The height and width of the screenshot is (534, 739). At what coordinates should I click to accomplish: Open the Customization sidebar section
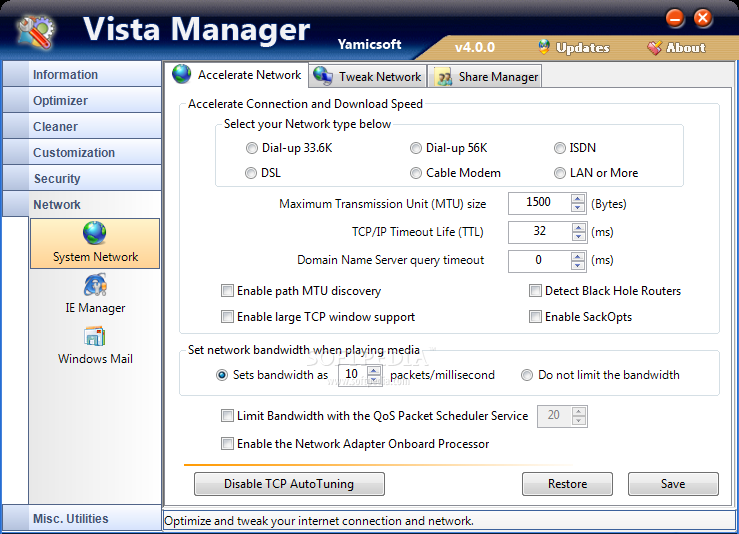coord(82,152)
